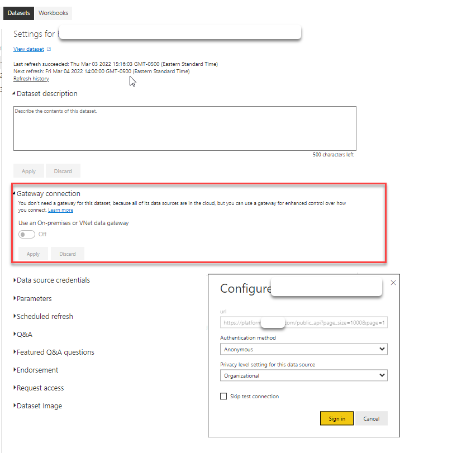Open the View dataset link
476x453 pixels.
pyautogui.click(x=28, y=49)
